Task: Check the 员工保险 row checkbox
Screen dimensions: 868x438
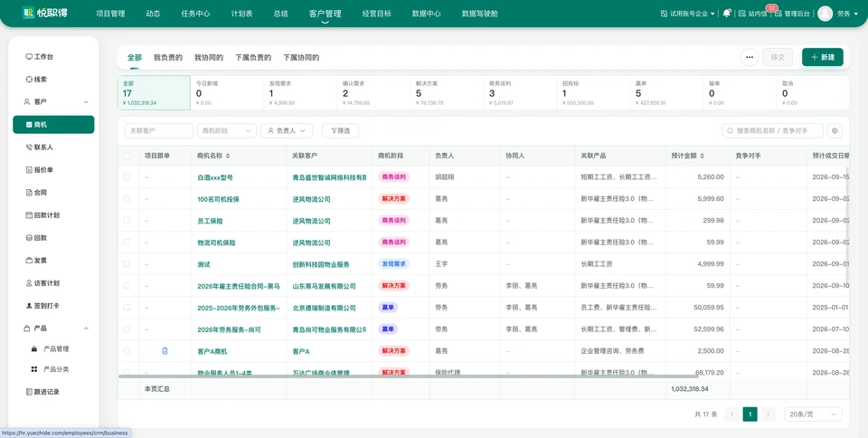Action: (x=127, y=221)
